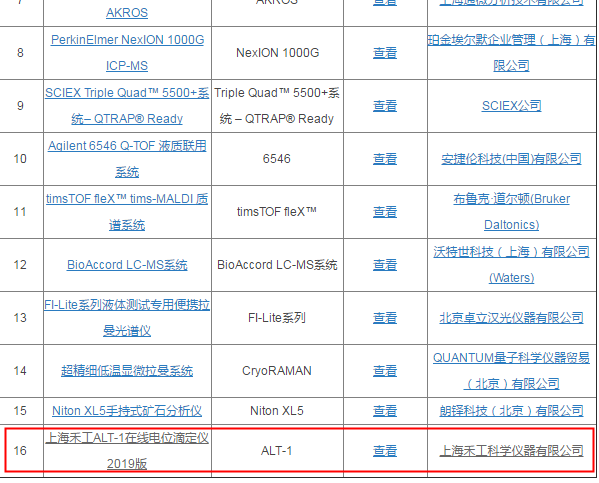The height and width of the screenshot is (483, 599).
Task: Open FI-Lite系列液体测试专用便携拉曼光谱仪 link
Action: (x=127, y=318)
